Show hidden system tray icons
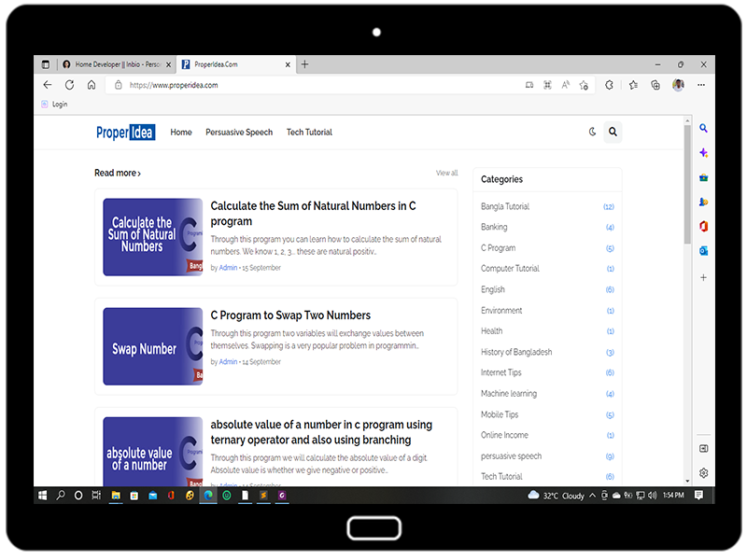Screen dimensions: 747x560 [592, 496]
